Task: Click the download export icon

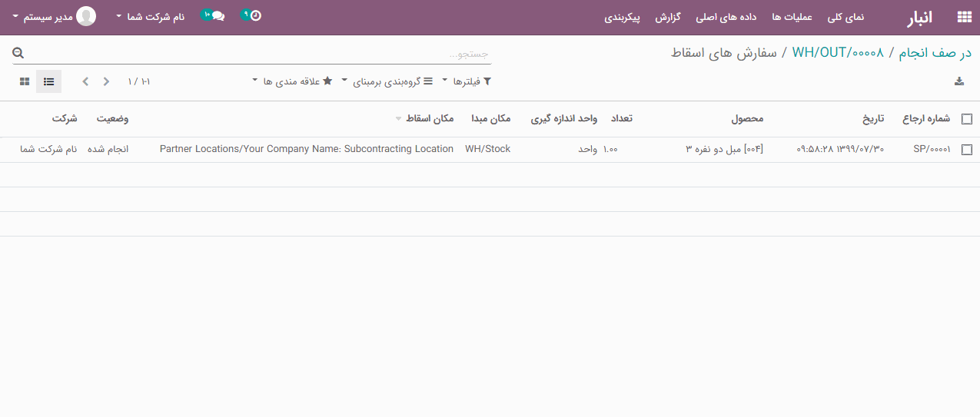Action: coord(958,81)
